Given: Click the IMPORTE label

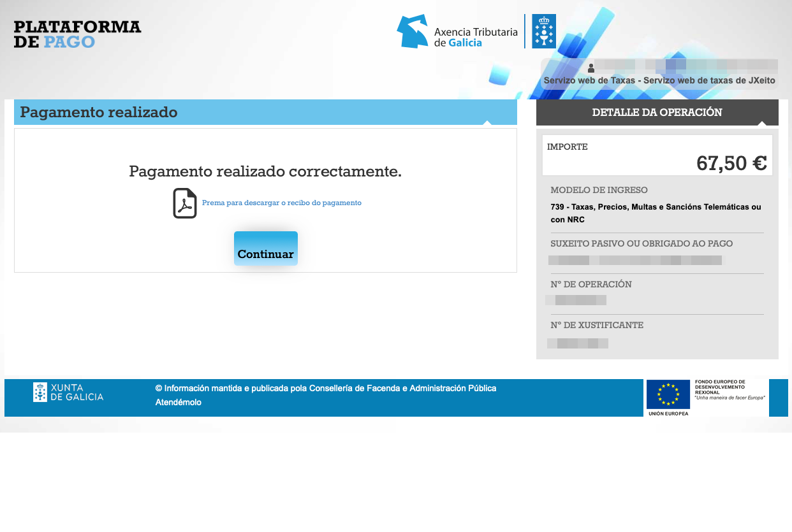Looking at the screenshot, I should 568,147.
